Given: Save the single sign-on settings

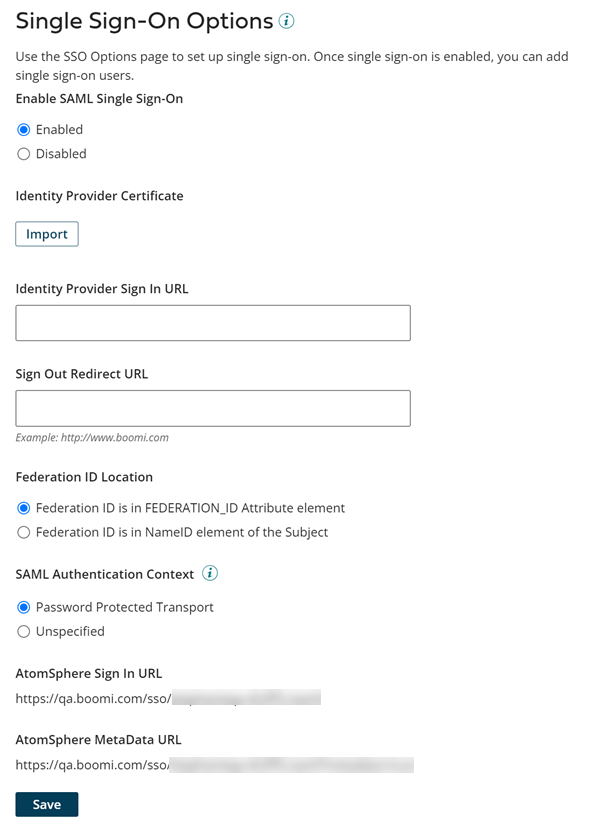Looking at the screenshot, I should [x=46, y=803].
